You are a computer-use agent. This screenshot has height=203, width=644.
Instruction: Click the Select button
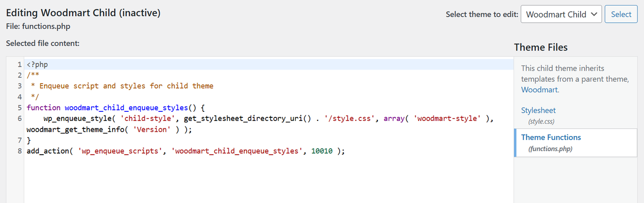(621, 14)
